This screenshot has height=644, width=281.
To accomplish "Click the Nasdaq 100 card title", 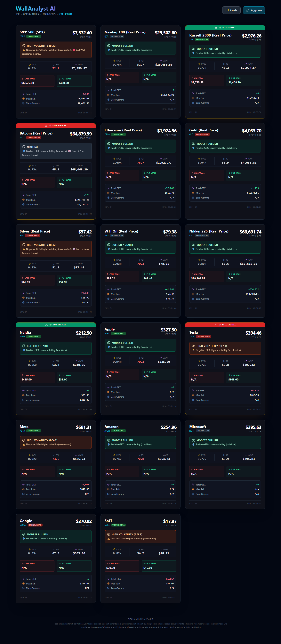I will tap(125, 32).
